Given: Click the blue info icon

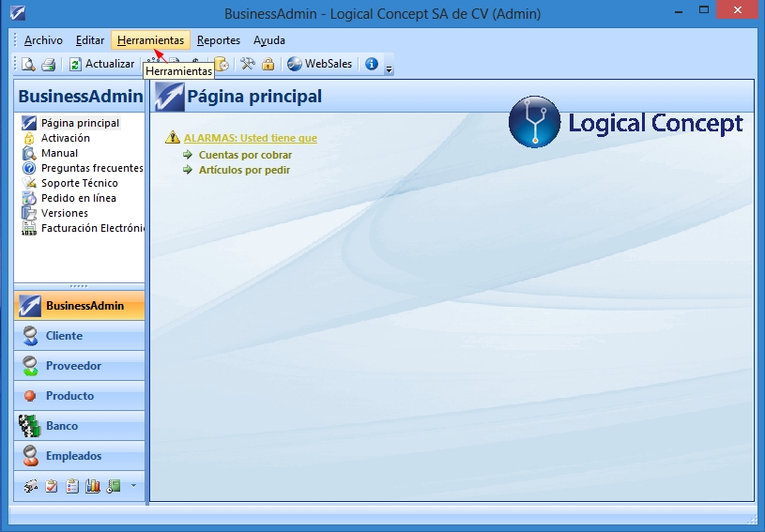Looking at the screenshot, I should (372, 64).
